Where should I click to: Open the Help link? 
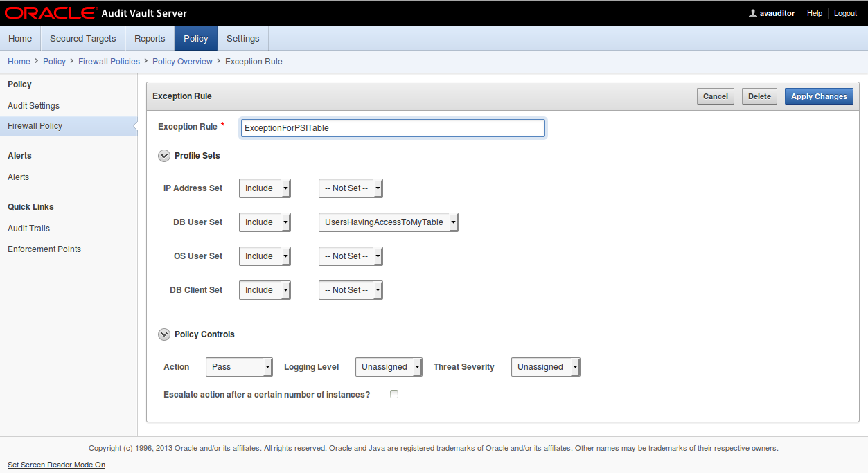(x=815, y=13)
